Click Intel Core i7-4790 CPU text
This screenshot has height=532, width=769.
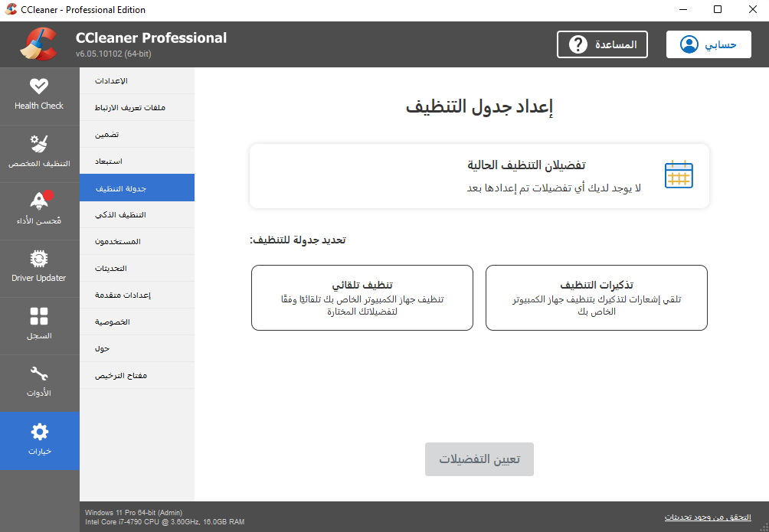165,522
